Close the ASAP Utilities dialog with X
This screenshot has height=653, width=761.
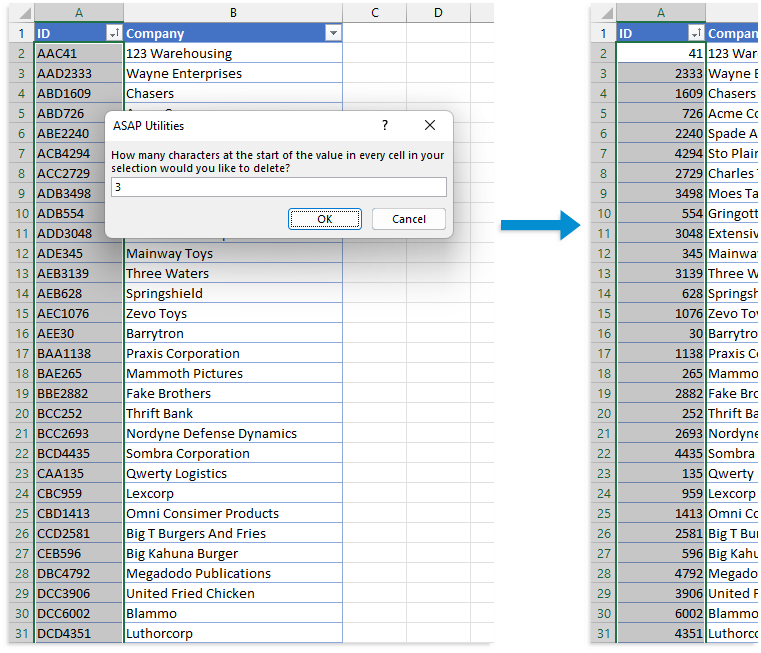pos(430,126)
